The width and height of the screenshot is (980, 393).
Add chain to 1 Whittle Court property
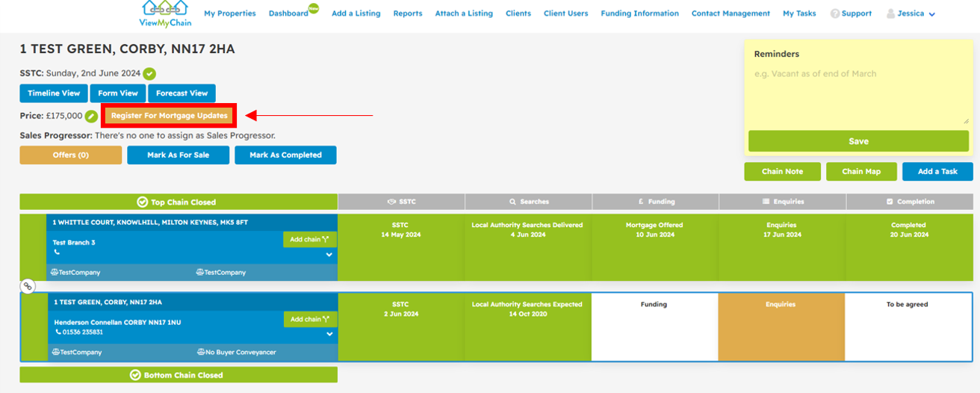310,239
